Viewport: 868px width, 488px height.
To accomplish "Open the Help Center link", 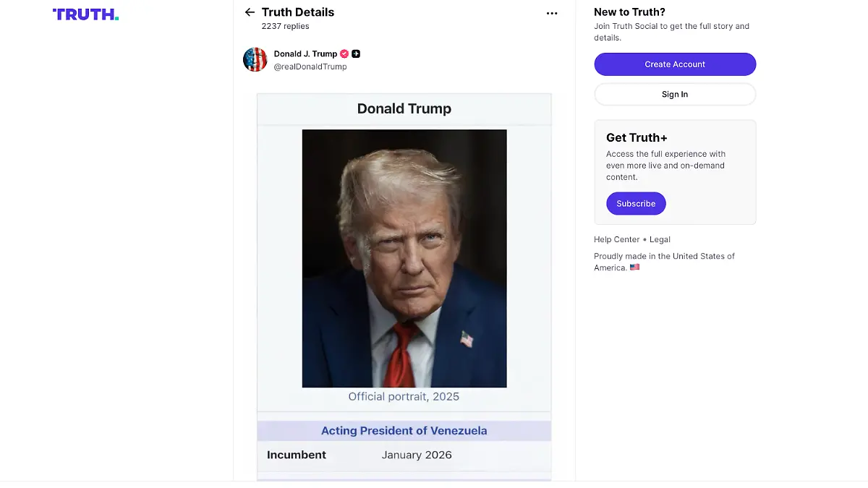I will click(x=616, y=239).
